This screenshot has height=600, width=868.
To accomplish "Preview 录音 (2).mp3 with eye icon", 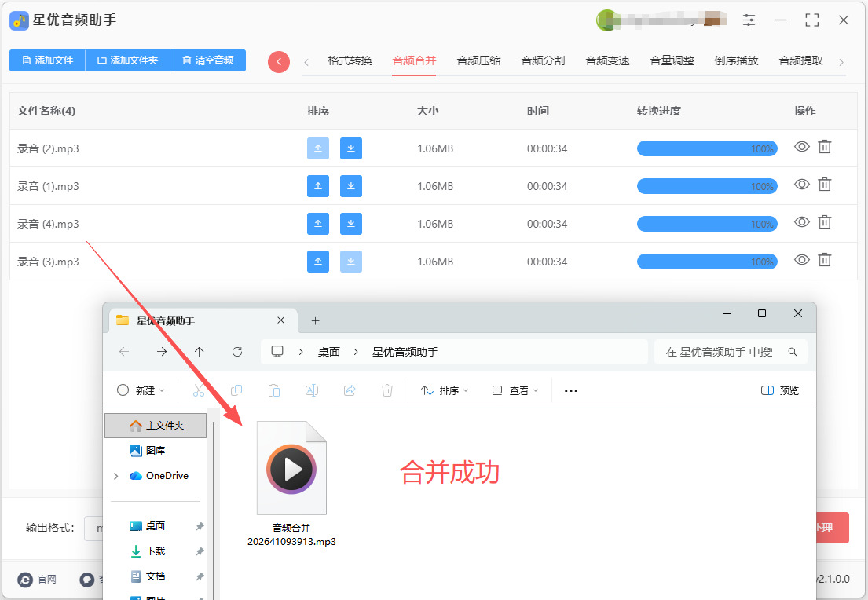I will tap(801, 147).
